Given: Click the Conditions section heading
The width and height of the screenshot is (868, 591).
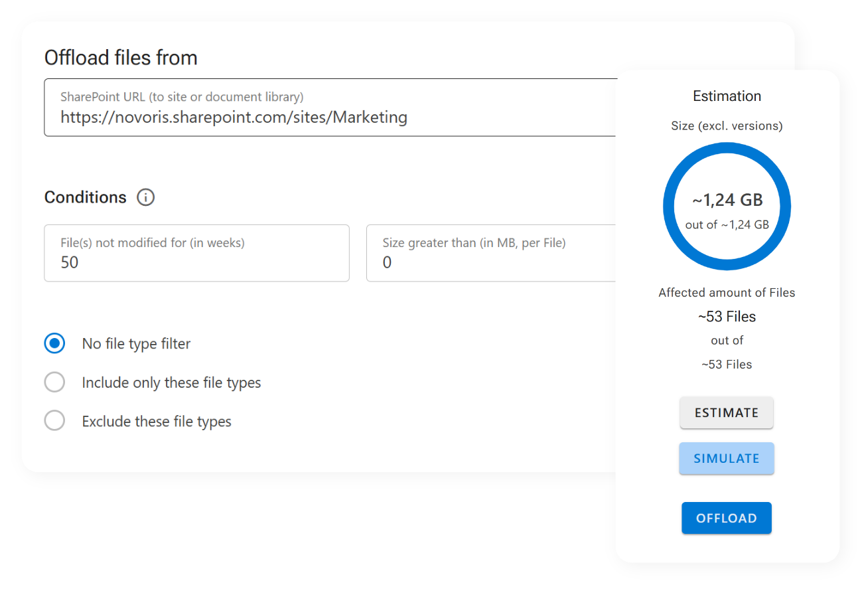Looking at the screenshot, I should (85, 197).
